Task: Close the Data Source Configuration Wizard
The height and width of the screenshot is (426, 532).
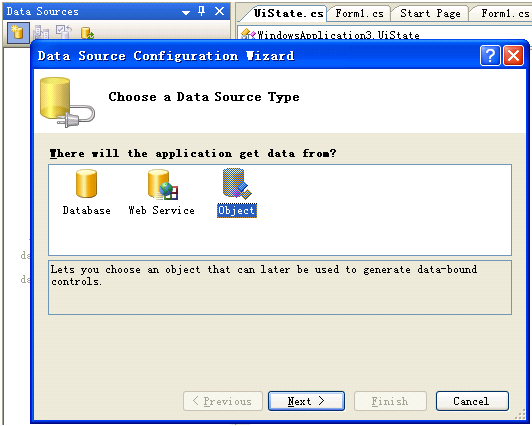Action: tap(513, 56)
